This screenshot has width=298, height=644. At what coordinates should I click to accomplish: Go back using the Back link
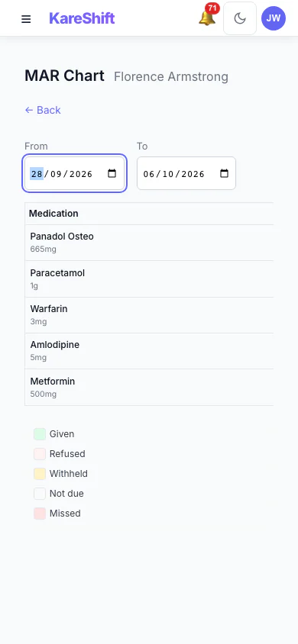pyautogui.click(x=43, y=110)
